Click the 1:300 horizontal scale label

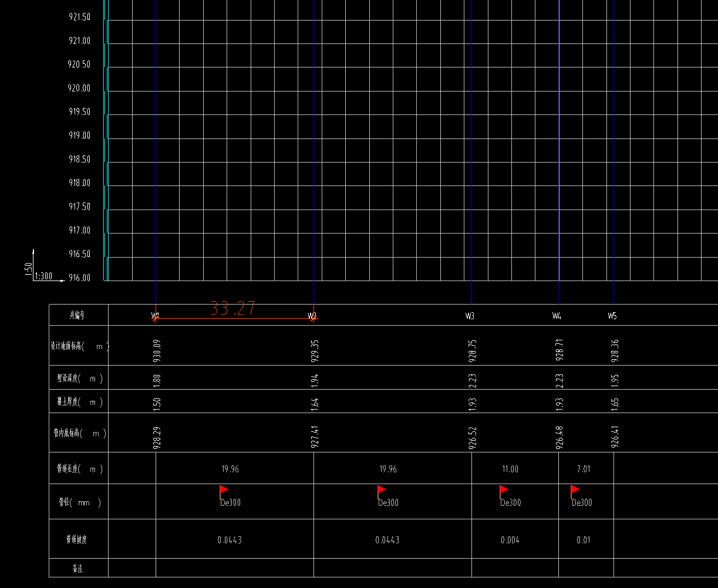point(43,276)
